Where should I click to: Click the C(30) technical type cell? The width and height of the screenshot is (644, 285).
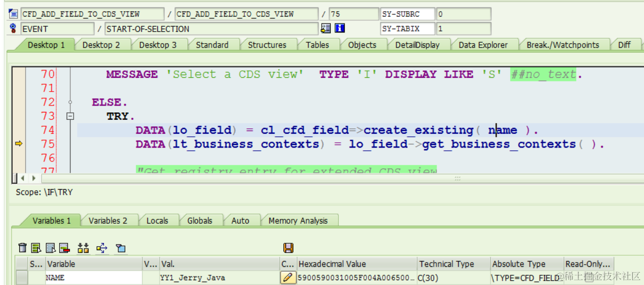[454, 278]
